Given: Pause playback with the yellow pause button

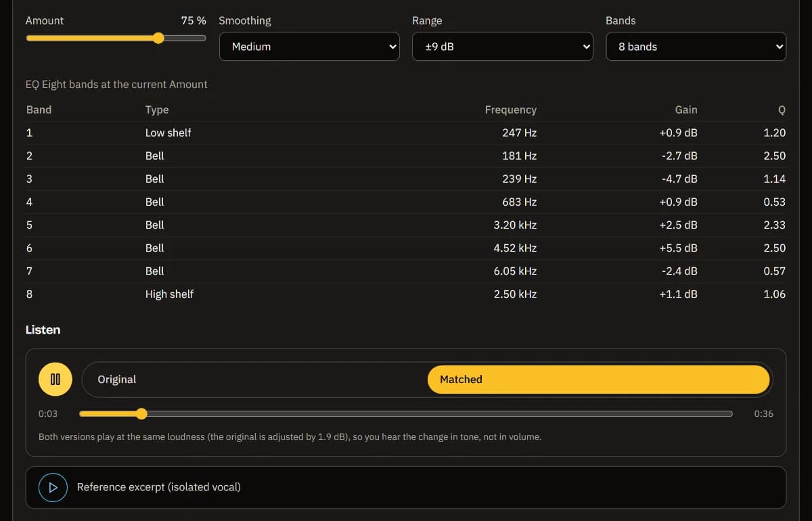Looking at the screenshot, I should click(55, 380).
